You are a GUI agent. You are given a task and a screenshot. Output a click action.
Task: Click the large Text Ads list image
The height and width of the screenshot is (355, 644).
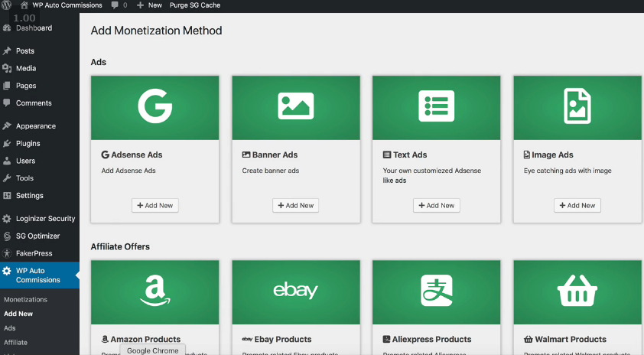(436, 108)
